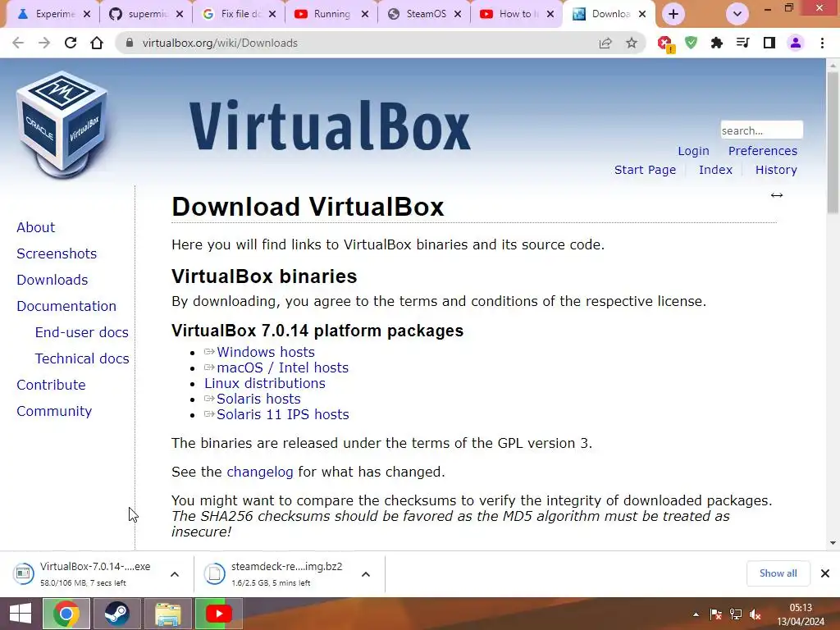Click the VirtualBox cube logo
Screen dimensions: 840x630
[x=62, y=125]
